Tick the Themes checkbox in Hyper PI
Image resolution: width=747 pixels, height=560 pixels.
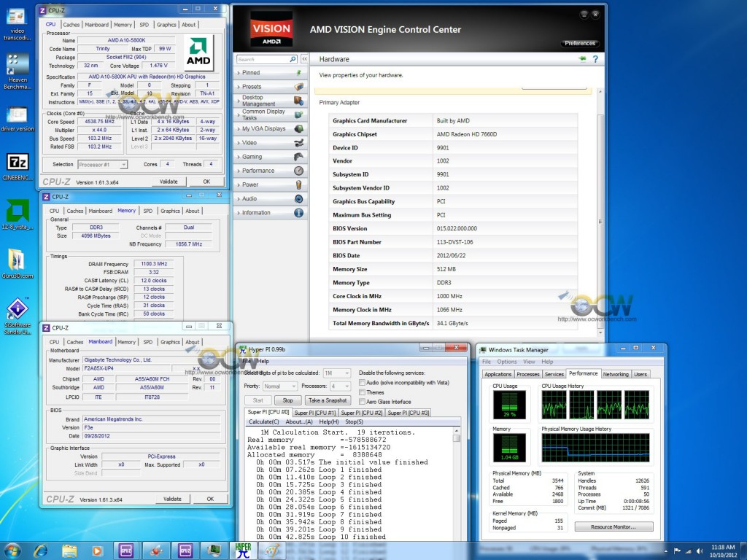coord(362,392)
